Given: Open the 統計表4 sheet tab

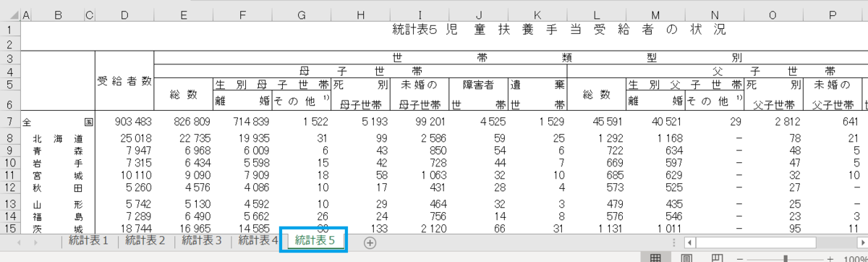Looking at the screenshot, I should pos(258,240).
